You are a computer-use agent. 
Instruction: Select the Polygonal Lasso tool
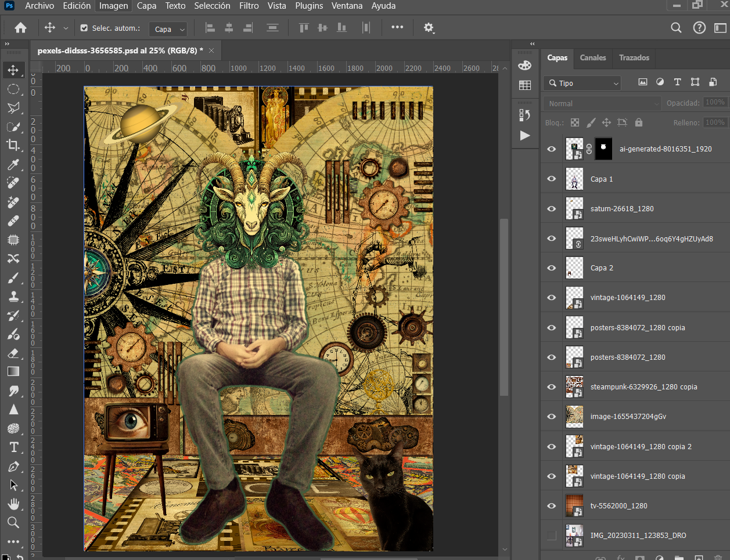[13, 108]
